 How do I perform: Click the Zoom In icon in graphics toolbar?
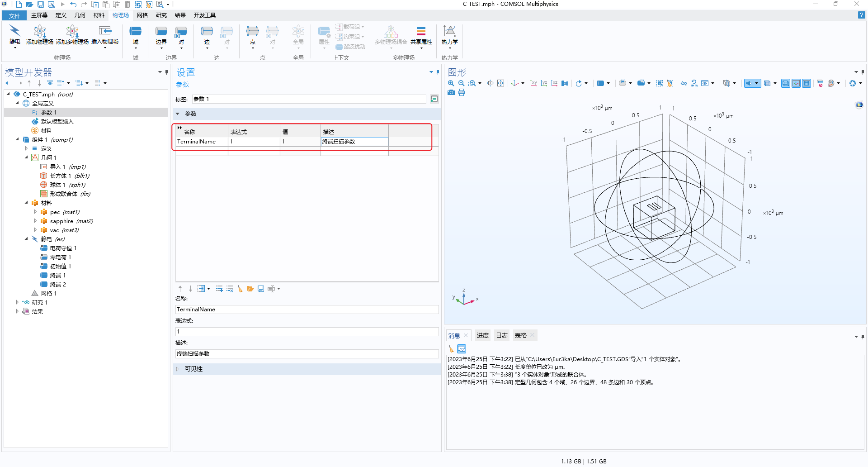coord(451,83)
